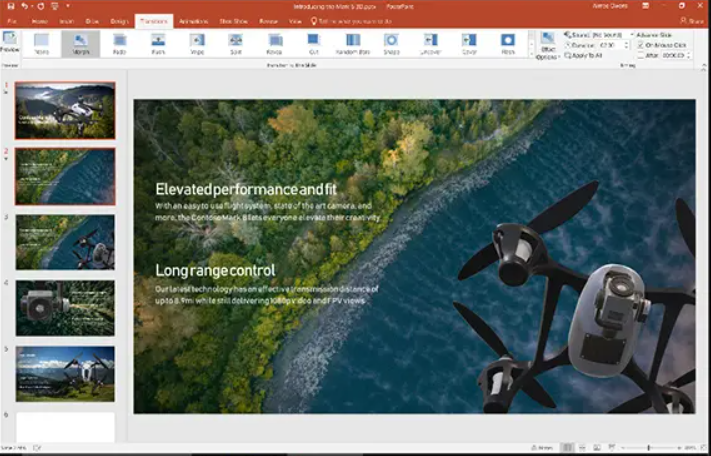Switch to the Home tab
This screenshot has height=456, width=711.
coord(39,21)
